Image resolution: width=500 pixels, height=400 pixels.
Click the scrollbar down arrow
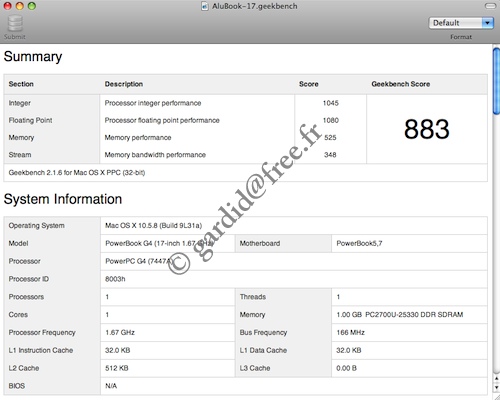pyautogui.click(x=497, y=388)
